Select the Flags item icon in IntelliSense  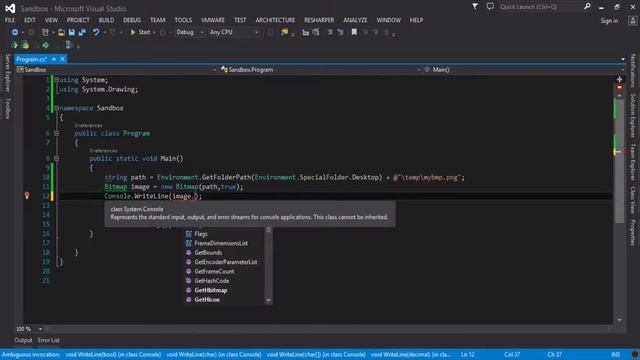tap(189, 234)
